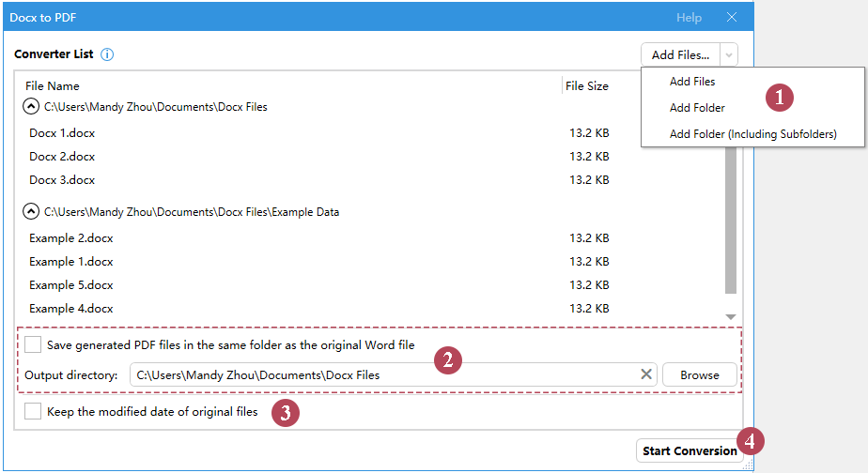This screenshot has width=868, height=473.
Task: Collapse the Docx Files folder group
Action: coord(32,107)
